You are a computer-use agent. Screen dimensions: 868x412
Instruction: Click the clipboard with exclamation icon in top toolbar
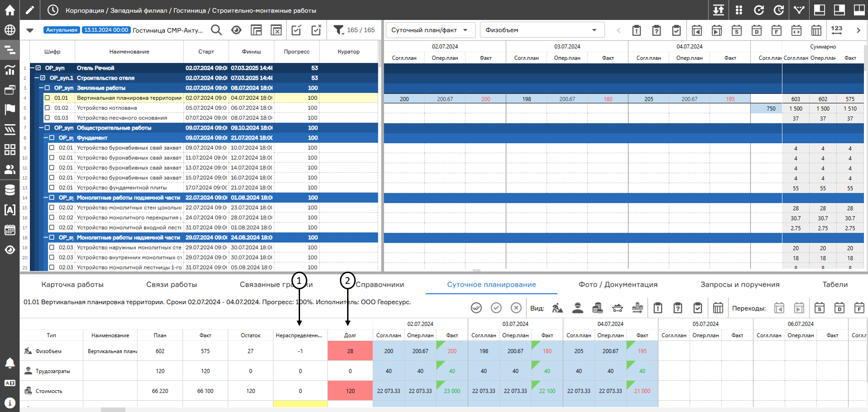point(636,30)
